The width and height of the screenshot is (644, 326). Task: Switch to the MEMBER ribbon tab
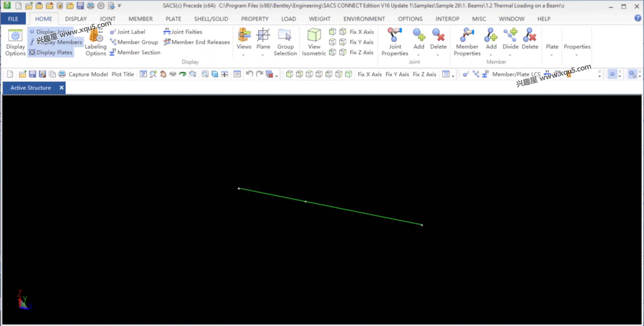click(141, 19)
